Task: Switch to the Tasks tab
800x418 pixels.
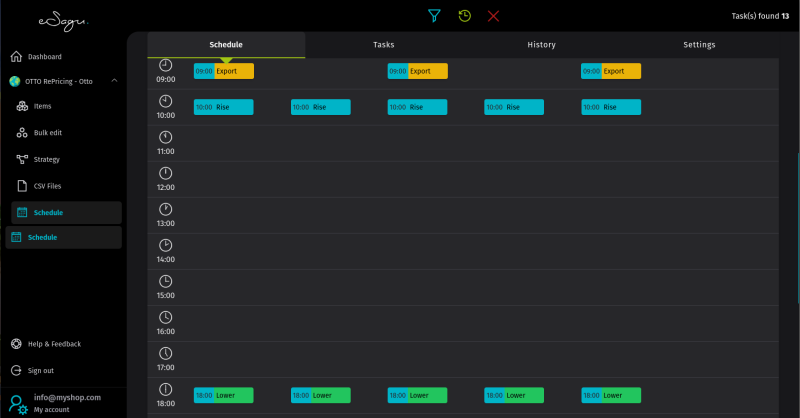Action: click(x=383, y=45)
